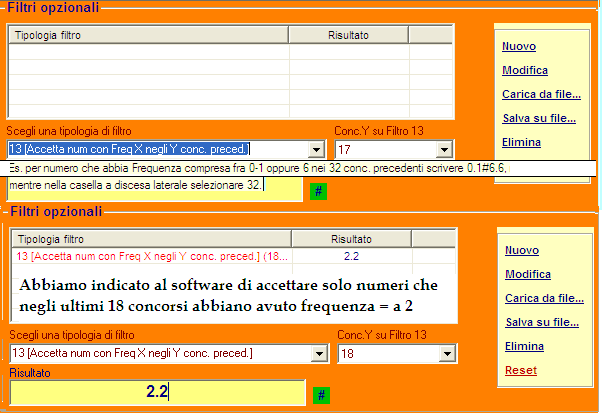Click 'Salva su file...' in upper panel
Viewport: 602px width, 413px height.
[x=538, y=118]
